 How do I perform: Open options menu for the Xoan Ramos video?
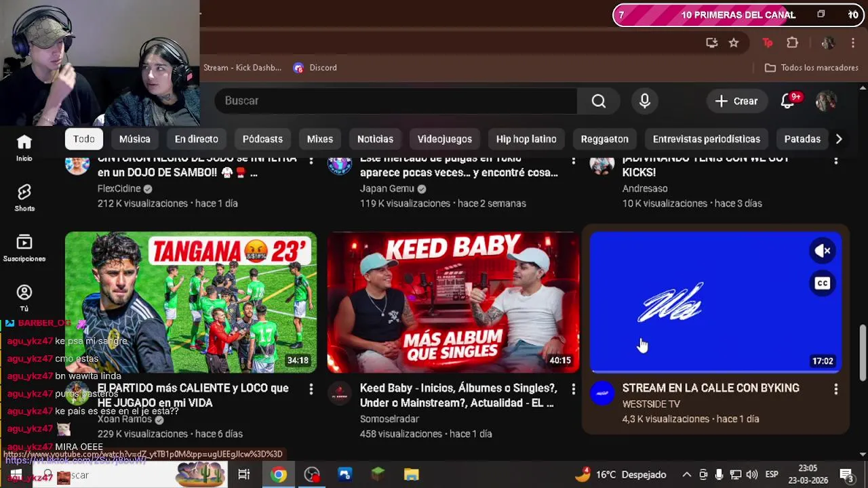tap(311, 388)
